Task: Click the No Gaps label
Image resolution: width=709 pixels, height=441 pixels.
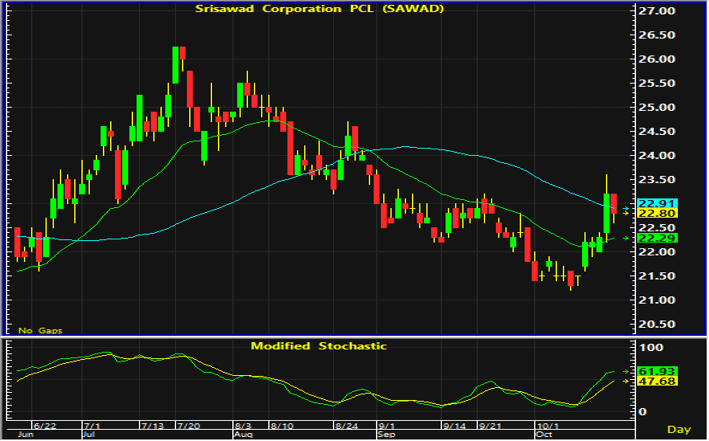Action: (40, 331)
